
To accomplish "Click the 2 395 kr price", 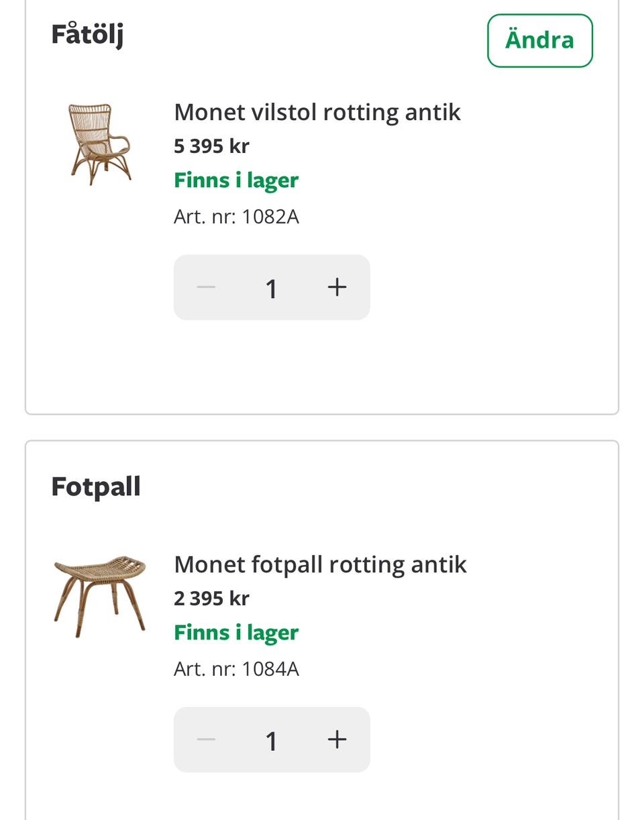I will [x=211, y=599].
